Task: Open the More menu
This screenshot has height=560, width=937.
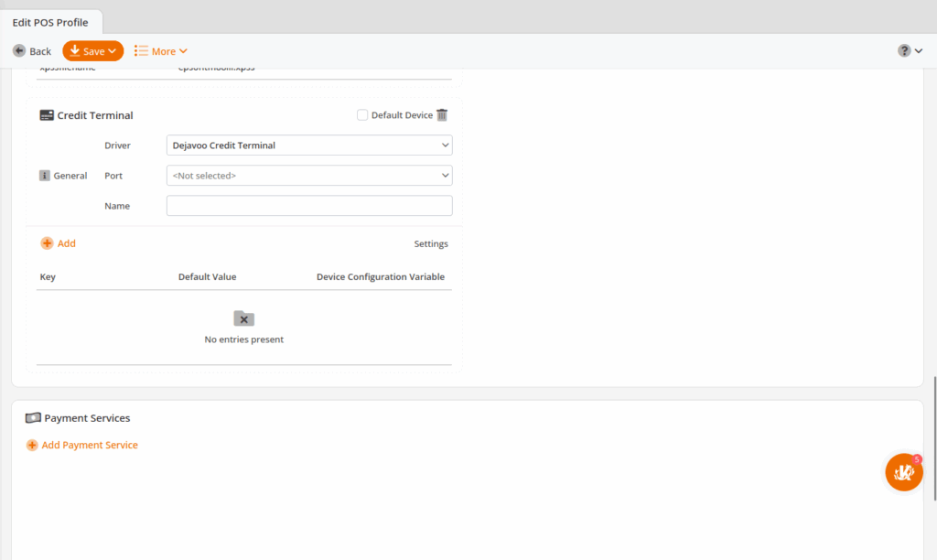Action: pyautogui.click(x=161, y=51)
